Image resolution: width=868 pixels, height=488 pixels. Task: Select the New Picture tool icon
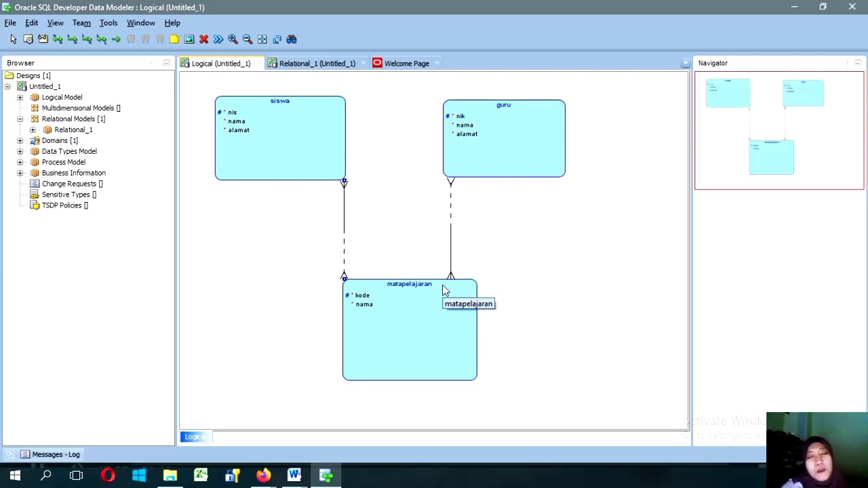pos(189,39)
